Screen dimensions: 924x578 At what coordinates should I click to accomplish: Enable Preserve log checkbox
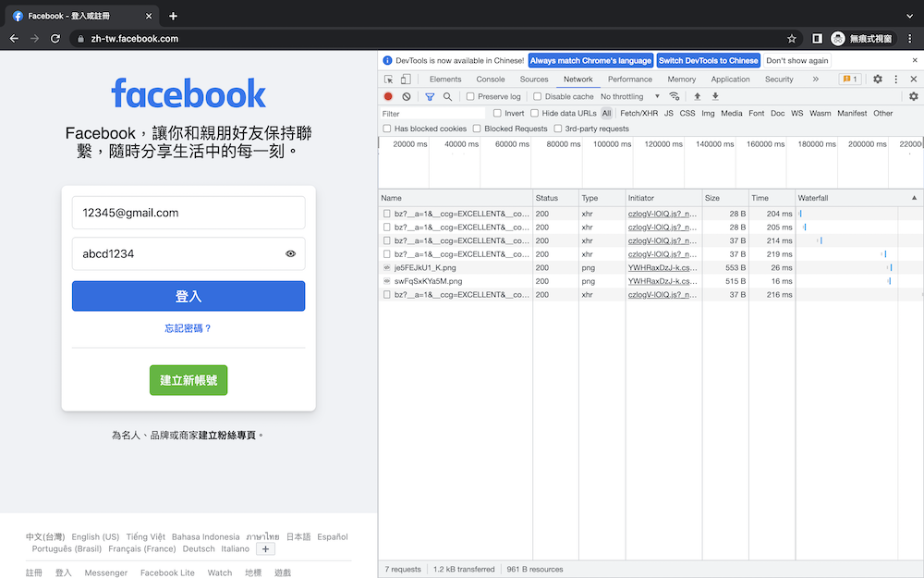(470, 96)
